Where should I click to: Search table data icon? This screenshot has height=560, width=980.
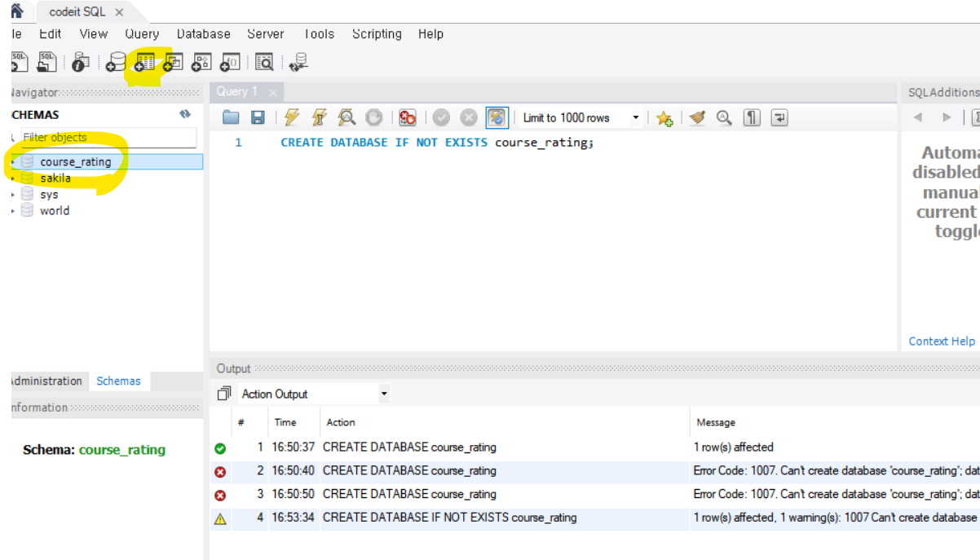[x=264, y=62]
